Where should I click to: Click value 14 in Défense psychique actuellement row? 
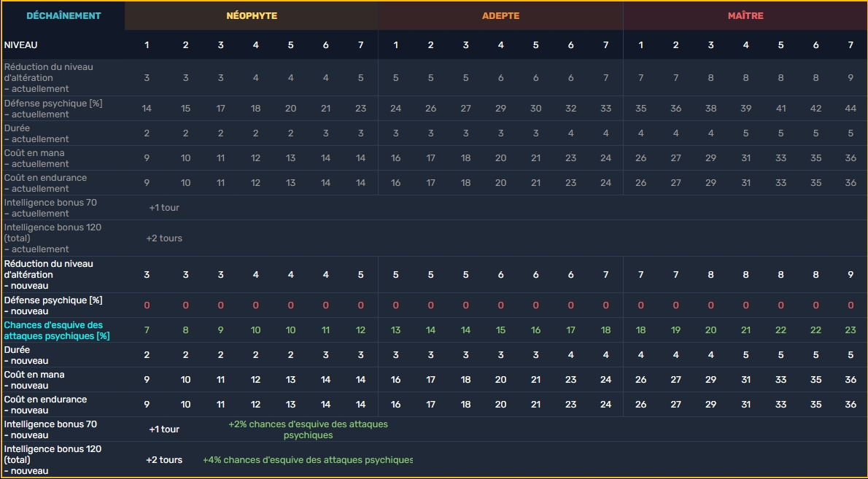pos(147,109)
